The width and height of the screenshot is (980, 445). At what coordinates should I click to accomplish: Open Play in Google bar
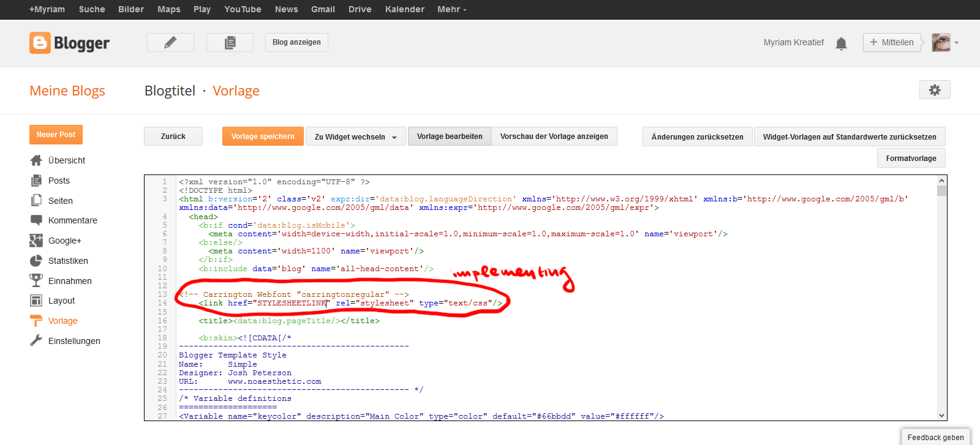click(x=202, y=9)
